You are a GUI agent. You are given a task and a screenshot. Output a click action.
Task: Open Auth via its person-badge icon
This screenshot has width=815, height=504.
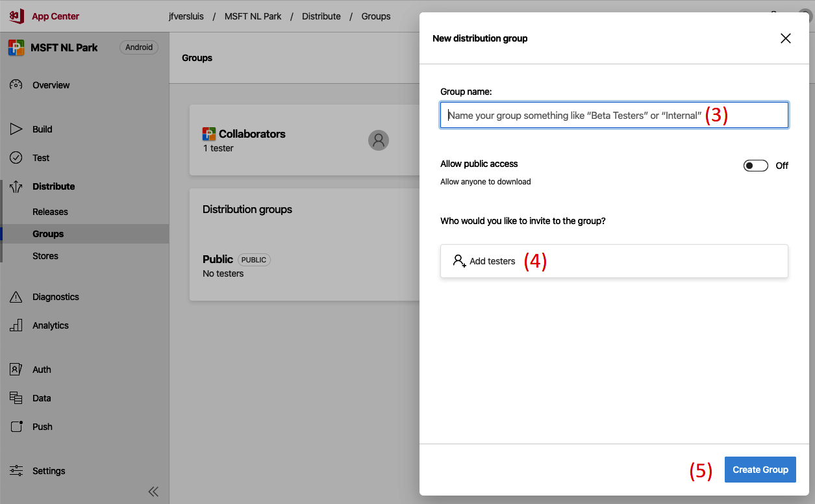16,370
